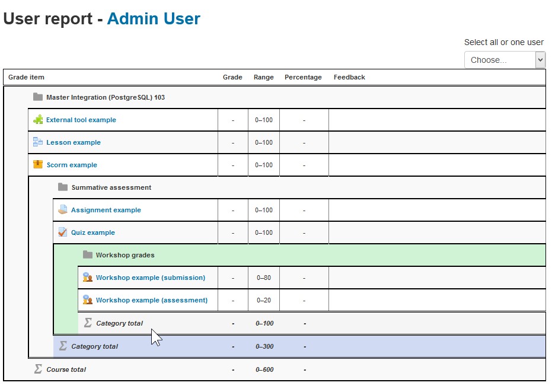Click the Category total label with range 0–100
The height and width of the screenshot is (392, 552).
pyautogui.click(x=119, y=323)
